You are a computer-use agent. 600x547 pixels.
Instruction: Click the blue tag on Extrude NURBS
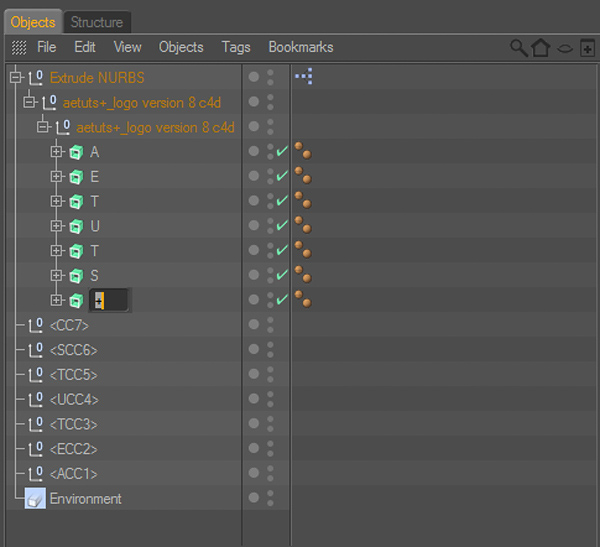coord(304,76)
